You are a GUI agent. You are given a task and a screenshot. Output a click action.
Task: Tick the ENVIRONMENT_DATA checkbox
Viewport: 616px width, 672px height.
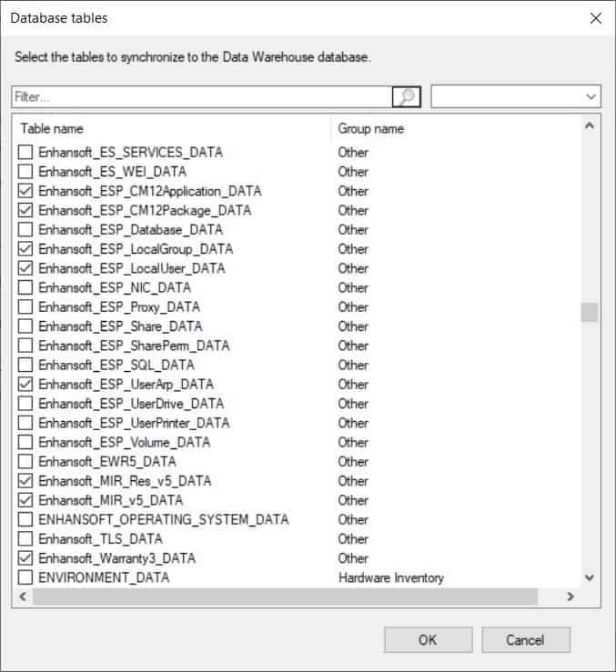click(25, 577)
